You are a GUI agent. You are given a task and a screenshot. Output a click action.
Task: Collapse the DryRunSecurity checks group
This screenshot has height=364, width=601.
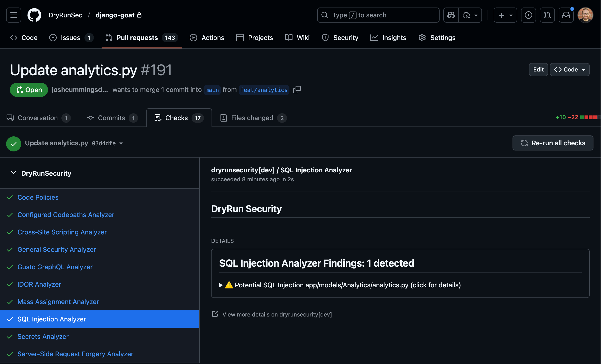pyautogui.click(x=14, y=173)
